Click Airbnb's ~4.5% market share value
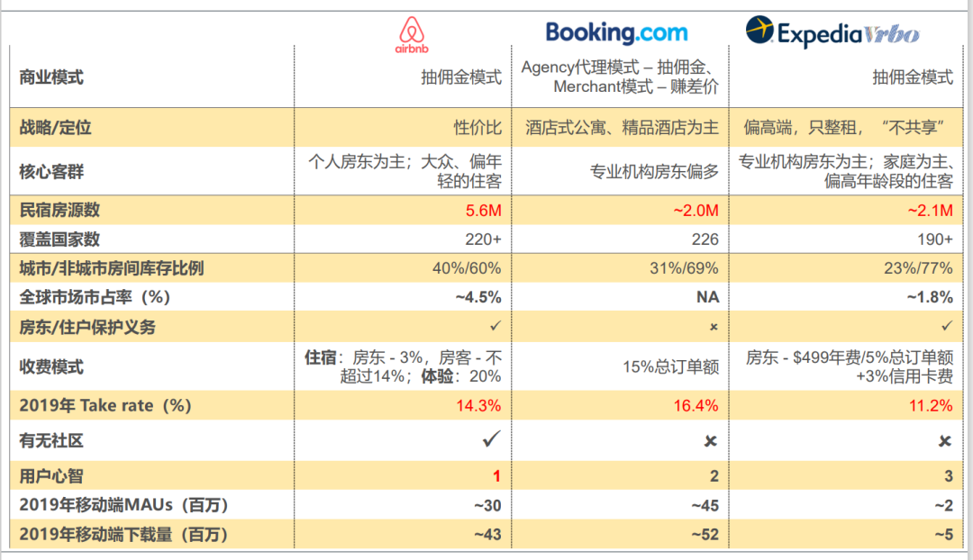The image size is (973, 560). [478, 297]
